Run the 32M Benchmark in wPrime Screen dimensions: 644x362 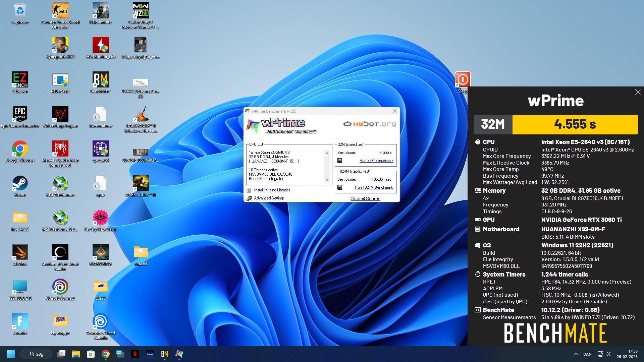pos(376,161)
